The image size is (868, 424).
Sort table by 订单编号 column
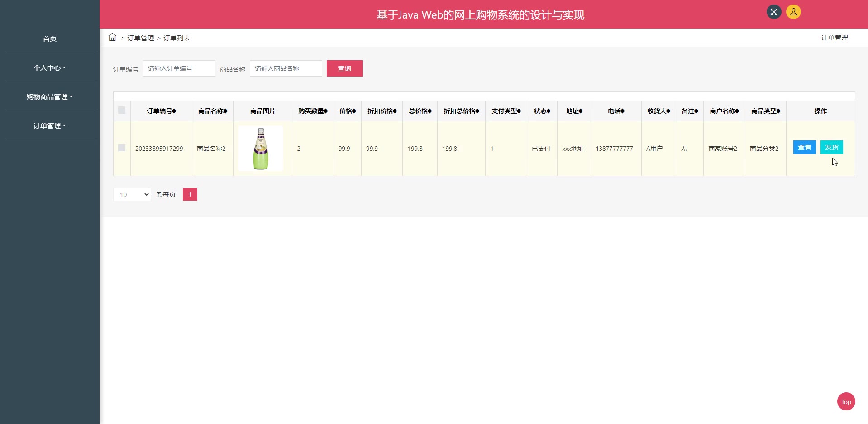pos(161,111)
